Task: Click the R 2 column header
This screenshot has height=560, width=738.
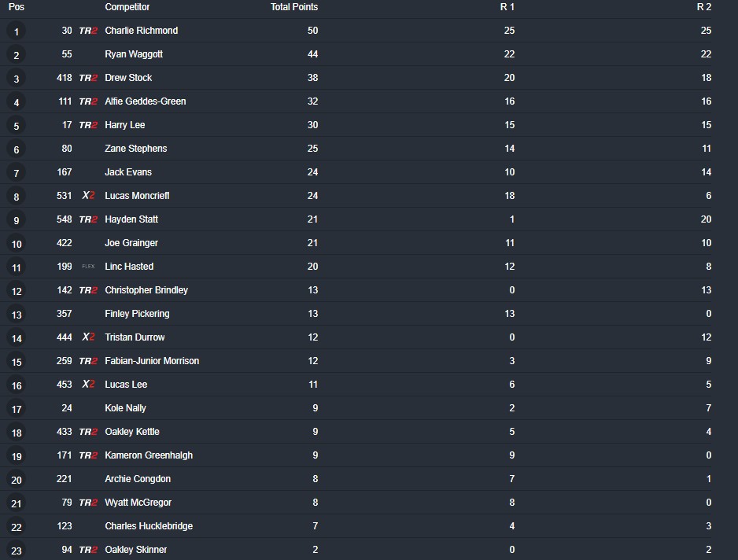Action: (x=704, y=7)
